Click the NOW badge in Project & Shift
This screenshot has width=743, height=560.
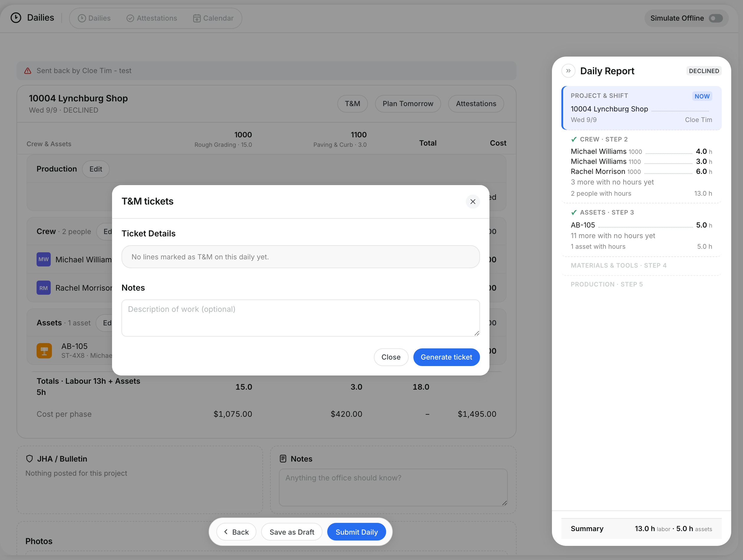coord(702,96)
